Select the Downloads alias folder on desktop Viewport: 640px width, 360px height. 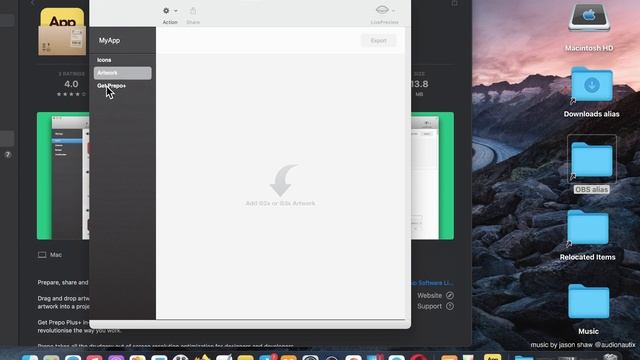592,84
